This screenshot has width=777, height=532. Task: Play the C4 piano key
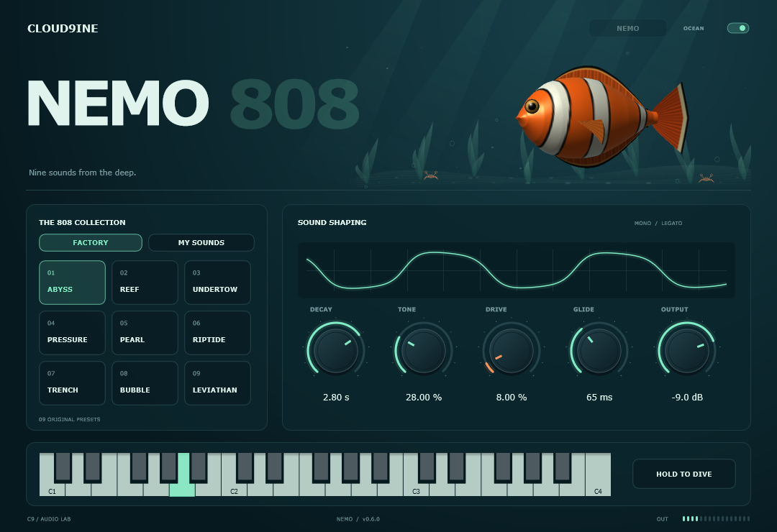(x=598, y=474)
